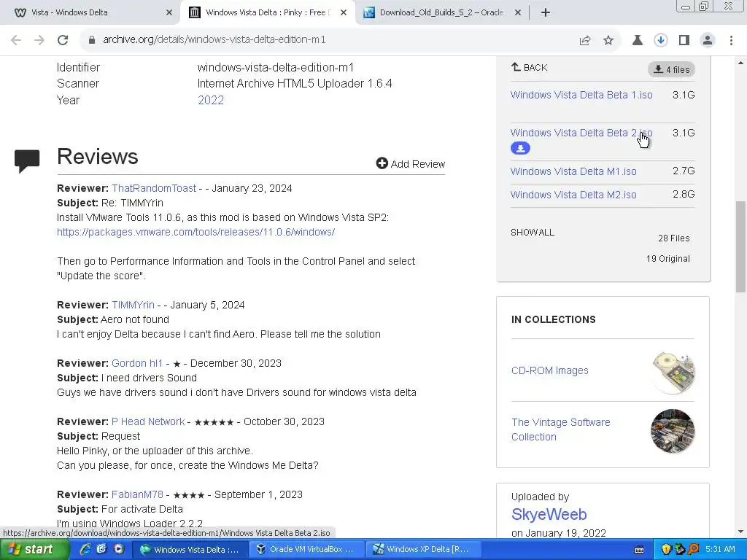The image size is (747, 560).
Task: Click SHOW ALL files link
Action: pos(532,233)
